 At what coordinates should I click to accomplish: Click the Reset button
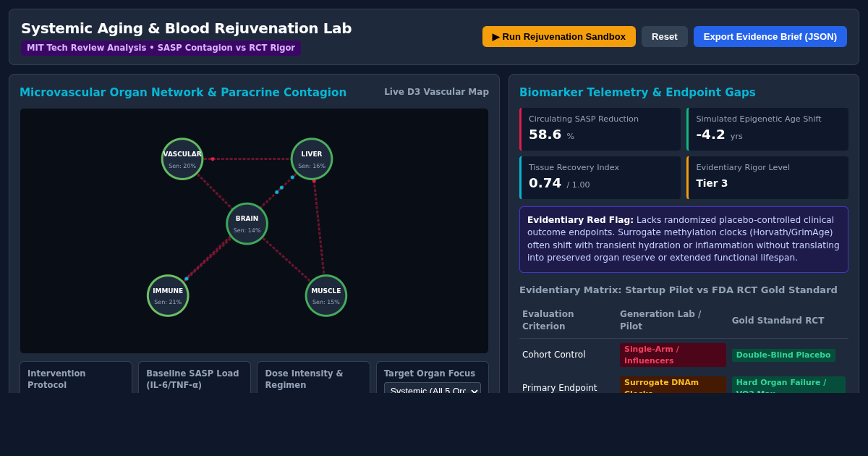tap(664, 37)
